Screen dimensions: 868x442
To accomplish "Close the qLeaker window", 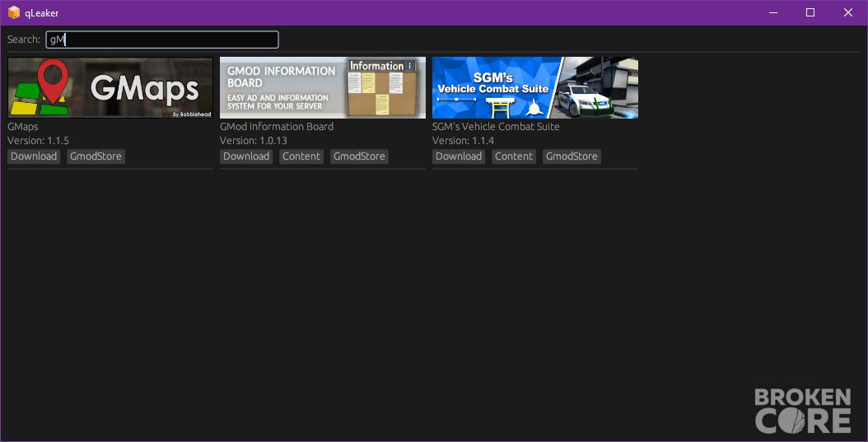I will pyautogui.click(x=848, y=12).
